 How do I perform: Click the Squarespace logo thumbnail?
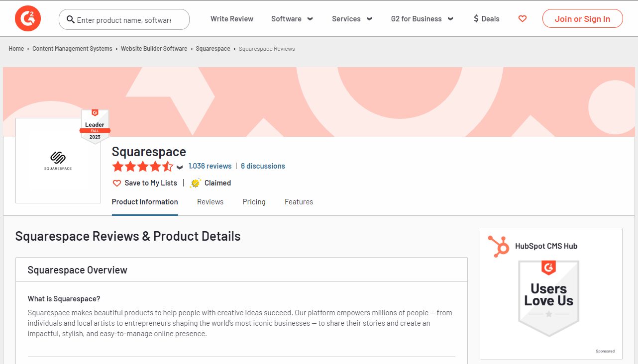[58, 161]
